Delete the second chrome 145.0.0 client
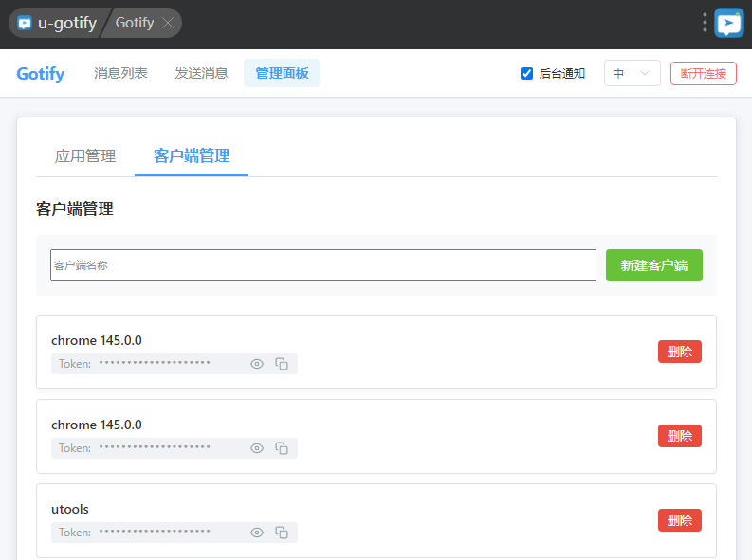Image resolution: width=752 pixels, height=560 pixels. 680,436
